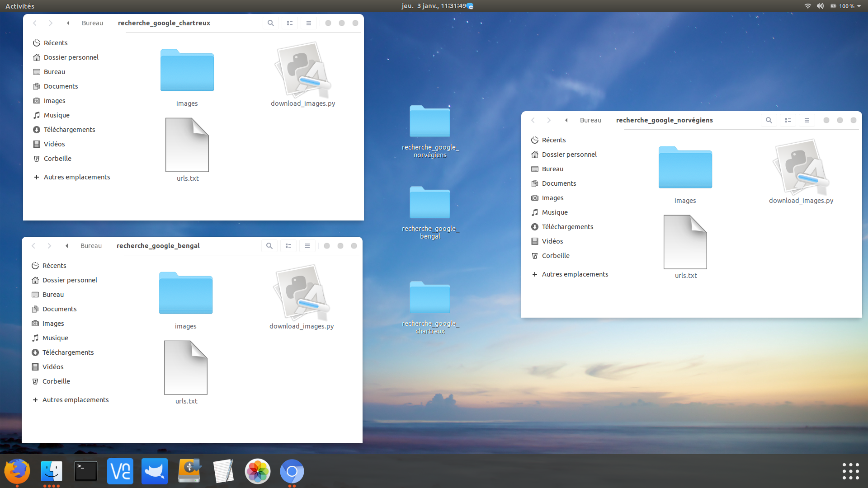Toggle view mode in chartreux window toolbar
868x488 pixels.
tap(289, 23)
